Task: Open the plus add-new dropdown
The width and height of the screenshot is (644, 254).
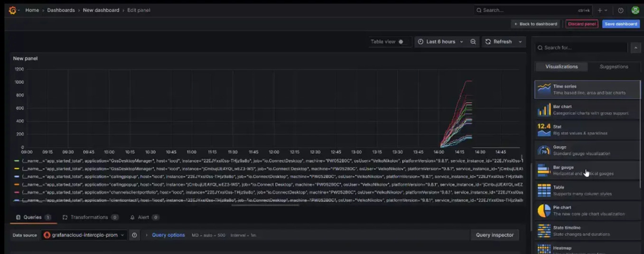Action: coord(602,10)
